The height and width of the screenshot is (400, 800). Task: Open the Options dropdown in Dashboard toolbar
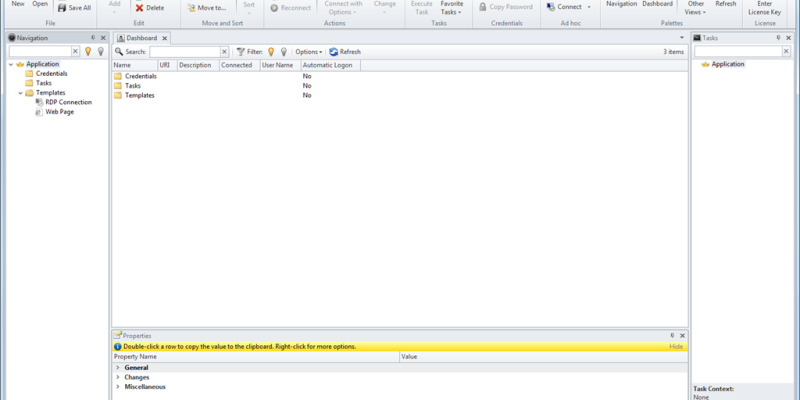click(x=309, y=51)
